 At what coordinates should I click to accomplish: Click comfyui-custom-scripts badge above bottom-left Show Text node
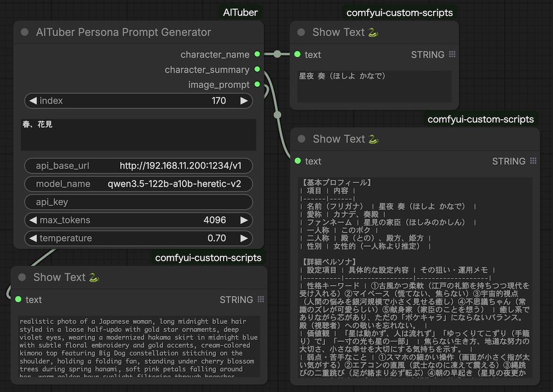click(x=208, y=258)
